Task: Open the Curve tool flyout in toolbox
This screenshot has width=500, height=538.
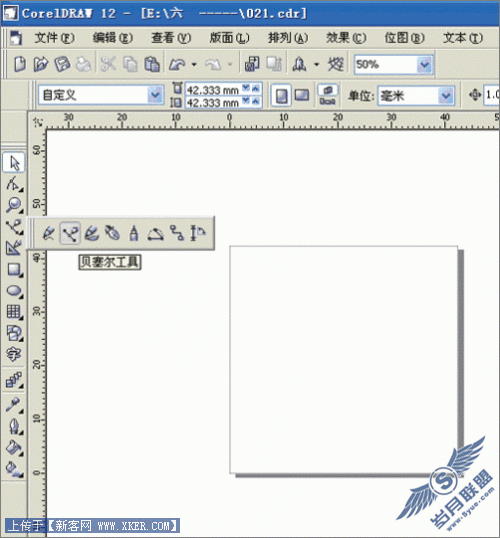Action: point(14,227)
